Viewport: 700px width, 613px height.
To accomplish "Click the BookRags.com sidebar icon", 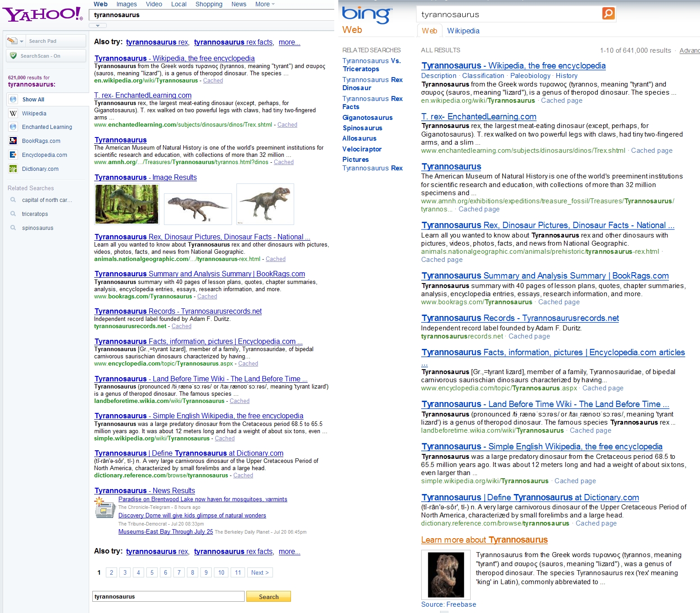I will coord(13,141).
